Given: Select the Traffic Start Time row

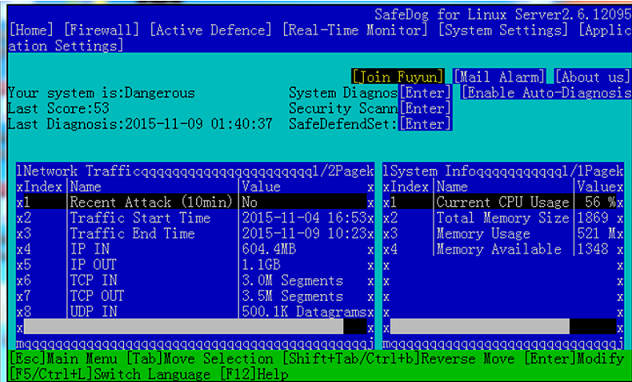Looking at the screenshot, I should (x=195, y=218).
